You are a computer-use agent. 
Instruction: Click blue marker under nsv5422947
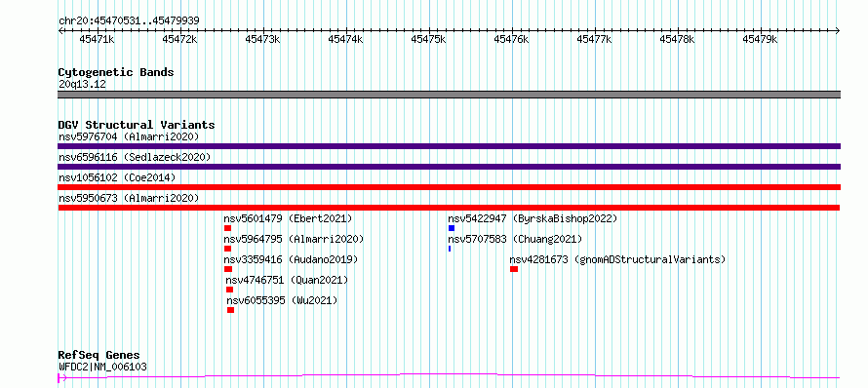[x=452, y=228]
